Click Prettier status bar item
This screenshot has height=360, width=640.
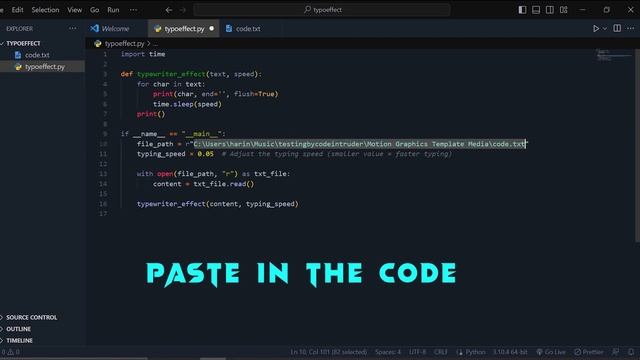pos(589,352)
